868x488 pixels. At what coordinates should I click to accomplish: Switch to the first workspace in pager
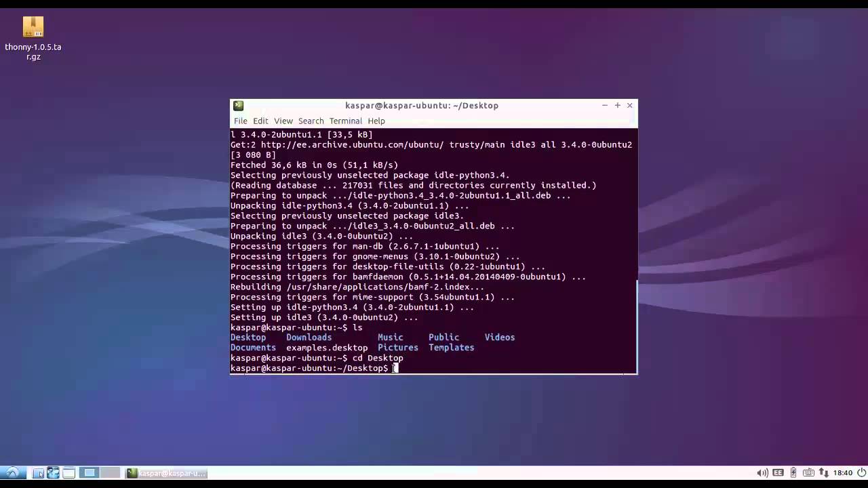click(x=90, y=472)
